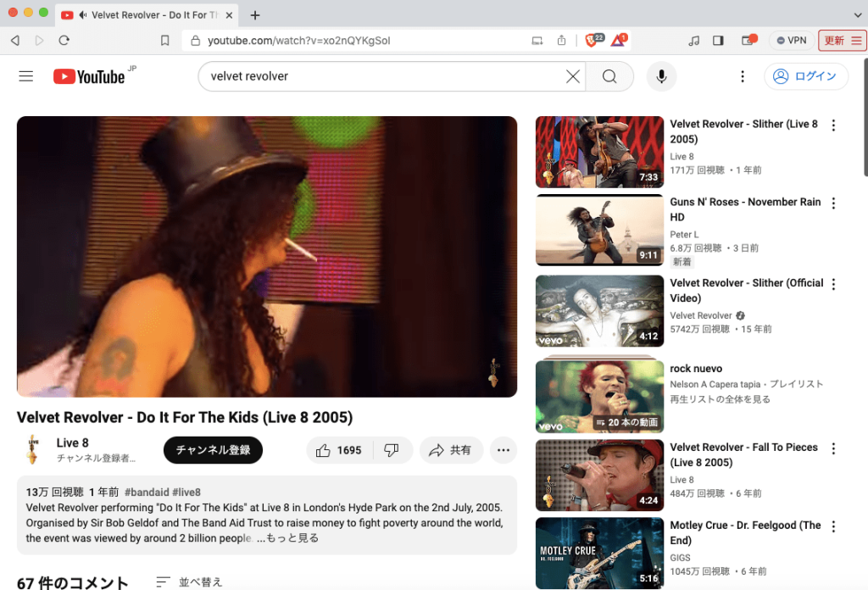The height and width of the screenshot is (590, 868).
Task: Open 更新 update menu button
Action: tap(842, 41)
